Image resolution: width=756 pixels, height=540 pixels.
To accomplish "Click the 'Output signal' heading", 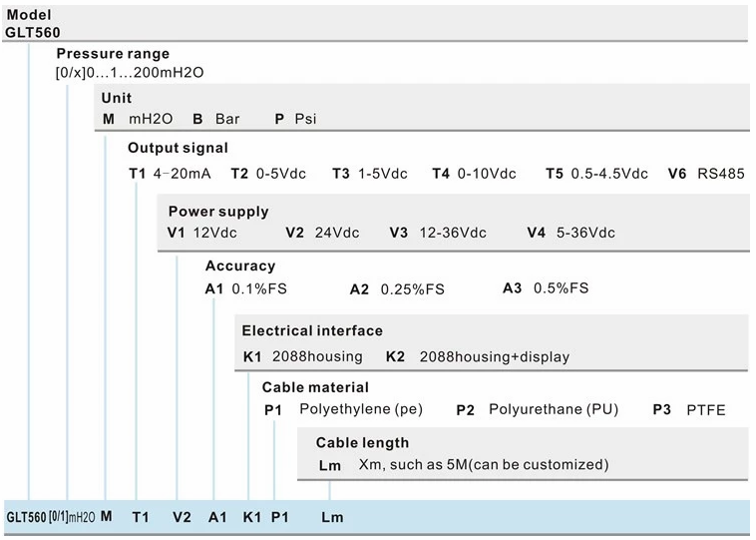I will 178,148.
